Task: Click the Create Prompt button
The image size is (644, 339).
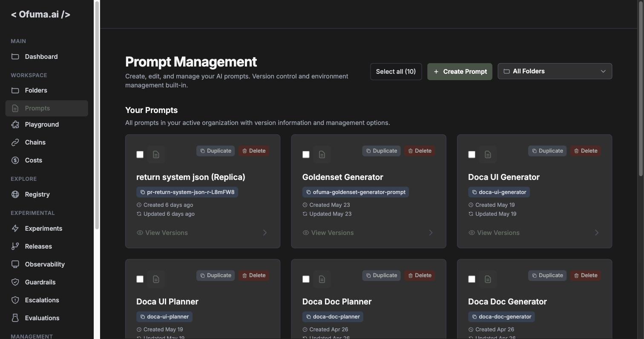Action: pos(460,71)
